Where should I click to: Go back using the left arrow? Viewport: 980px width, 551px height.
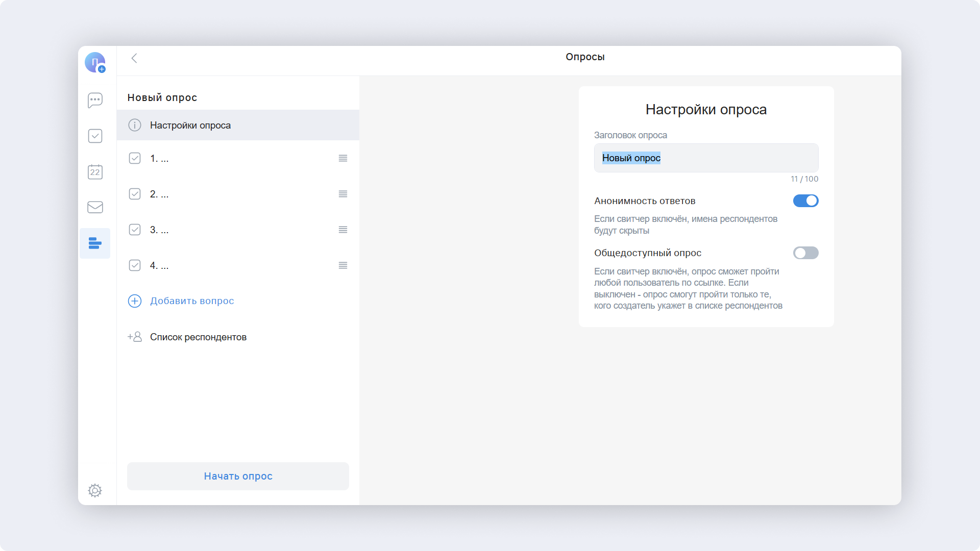click(134, 58)
